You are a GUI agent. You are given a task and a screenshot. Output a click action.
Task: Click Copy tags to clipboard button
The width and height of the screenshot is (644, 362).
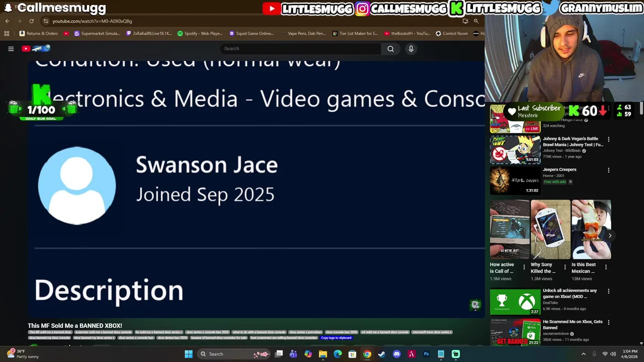336,338
